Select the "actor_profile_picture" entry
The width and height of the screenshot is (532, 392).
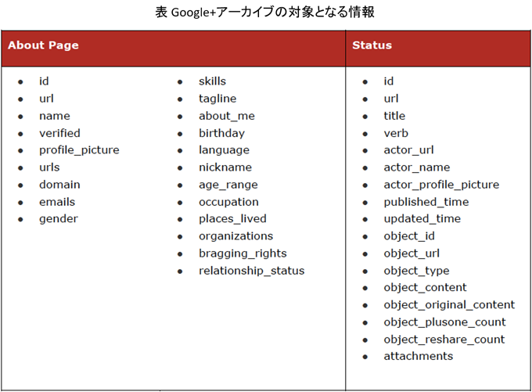click(x=441, y=185)
